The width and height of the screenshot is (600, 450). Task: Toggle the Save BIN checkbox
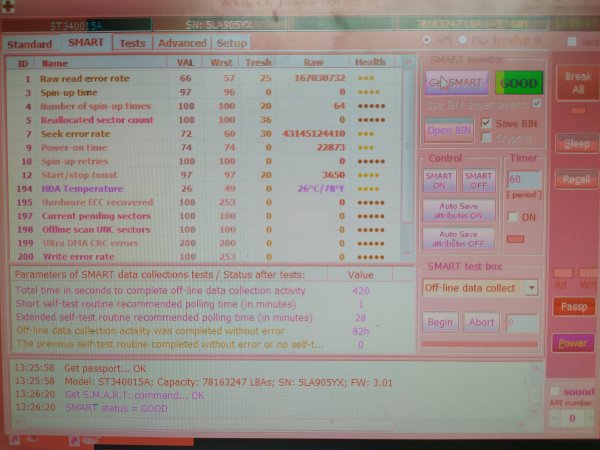487,122
